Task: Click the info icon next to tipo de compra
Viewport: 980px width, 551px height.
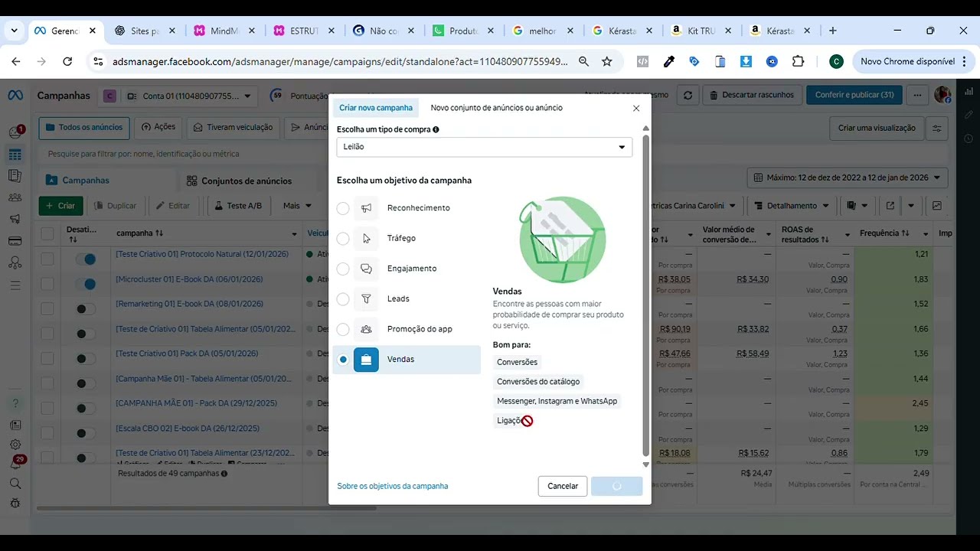Action: (x=436, y=130)
